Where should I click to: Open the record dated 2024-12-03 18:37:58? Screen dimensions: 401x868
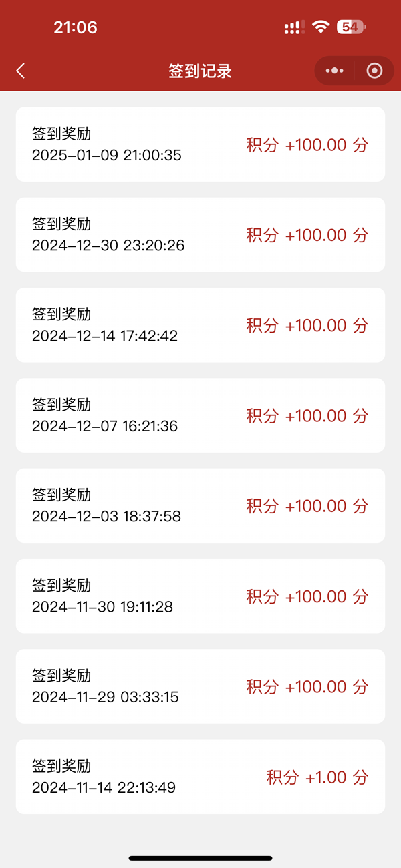pyautogui.click(x=200, y=506)
